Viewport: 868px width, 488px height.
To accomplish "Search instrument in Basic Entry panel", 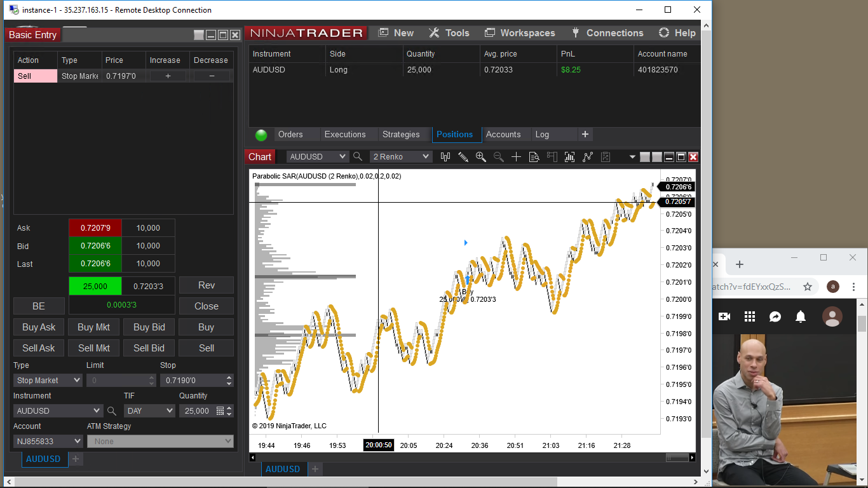I will pyautogui.click(x=112, y=411).
